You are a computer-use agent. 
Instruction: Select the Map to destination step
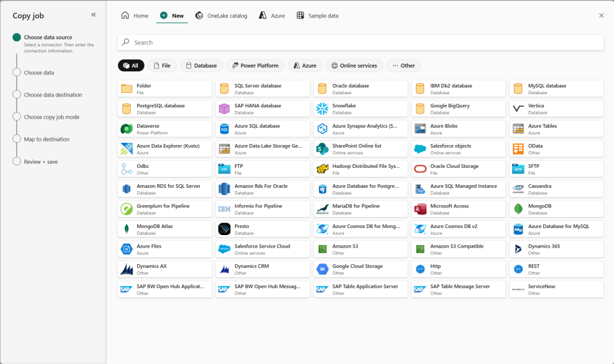pos(46,139)
